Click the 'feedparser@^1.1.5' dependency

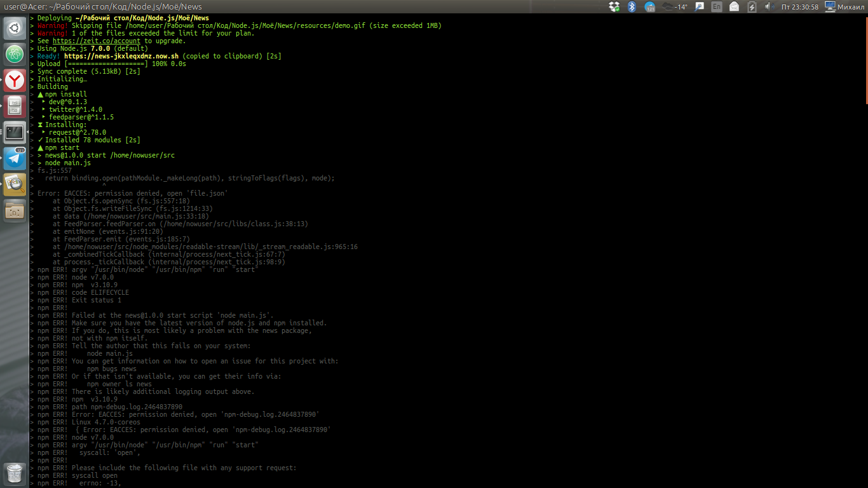pyautogui.click(x=81, y=117)
